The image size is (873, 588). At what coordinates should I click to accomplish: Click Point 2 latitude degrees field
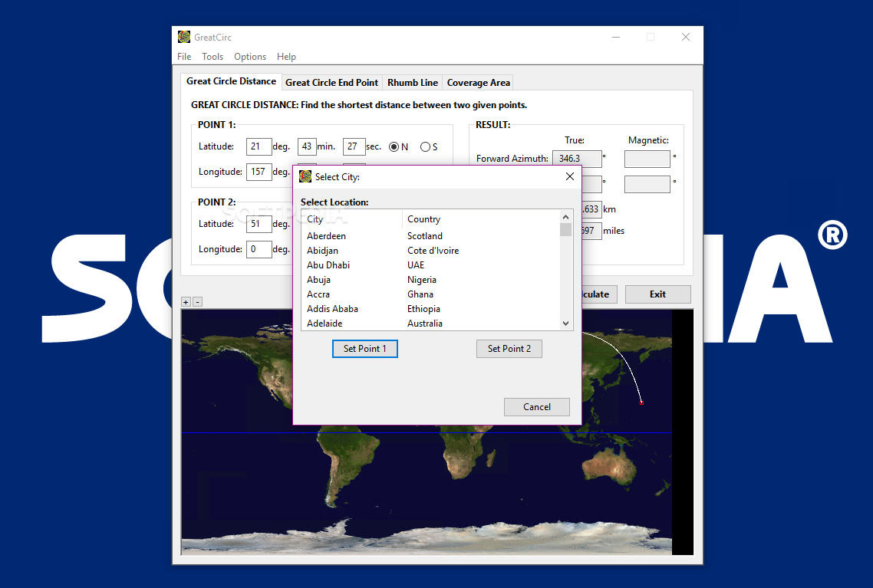coord(259,224)
